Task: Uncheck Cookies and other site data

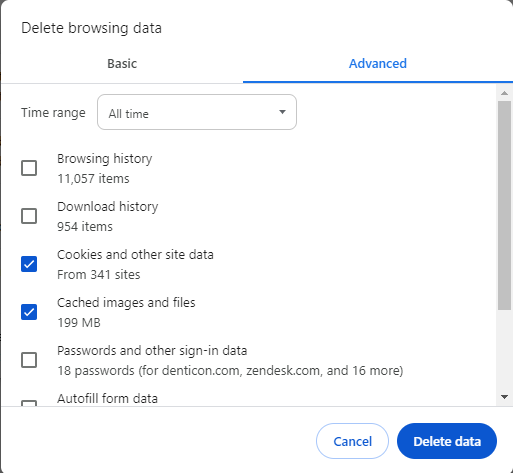Action: 29,264
